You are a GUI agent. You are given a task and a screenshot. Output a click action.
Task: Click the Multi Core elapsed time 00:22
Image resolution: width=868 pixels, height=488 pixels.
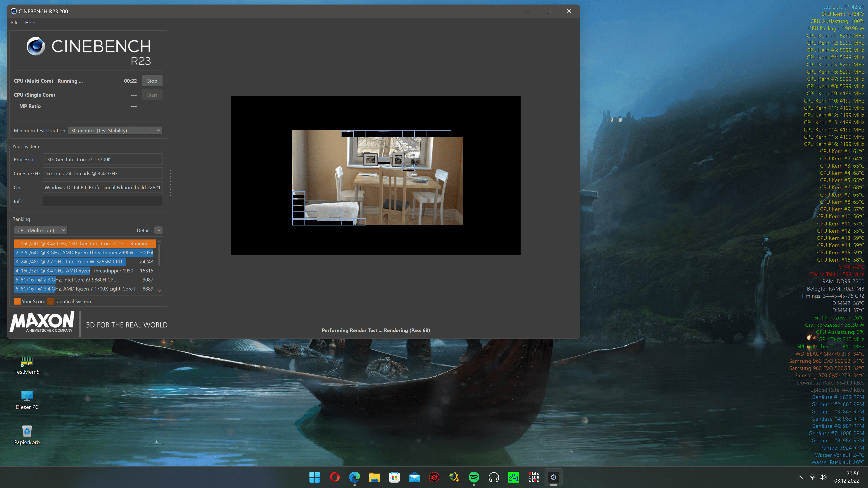tap(130, 81)
